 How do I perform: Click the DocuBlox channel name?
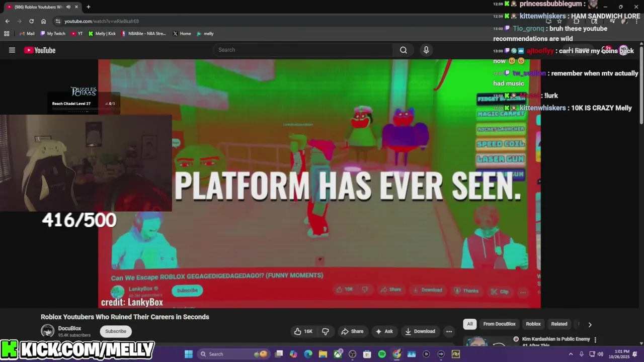click(69, 328)
